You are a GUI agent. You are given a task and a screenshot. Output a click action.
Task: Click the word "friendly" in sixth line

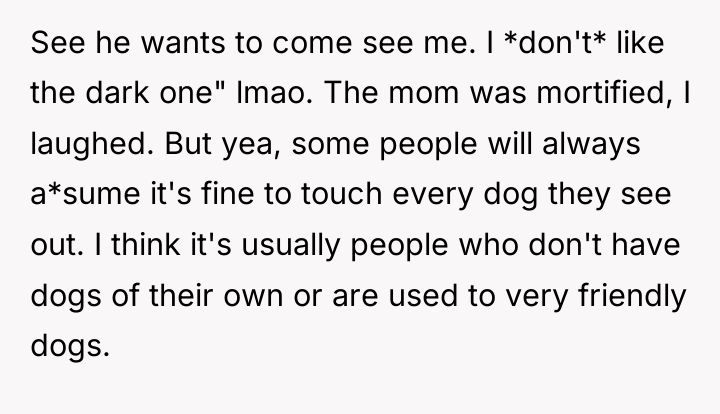click(632, 296)
